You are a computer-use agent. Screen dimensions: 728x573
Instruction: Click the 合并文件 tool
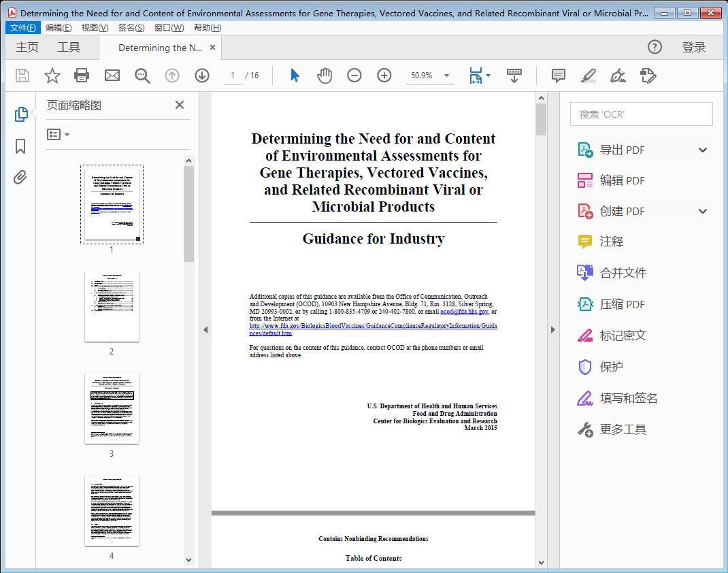[x=611, y=273]
